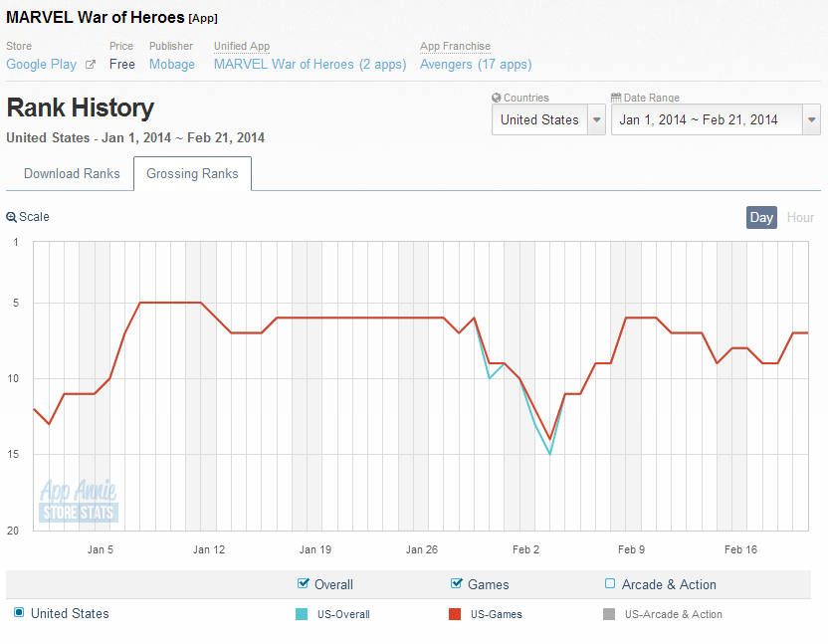The height and width of the screenshot is (644, 828).
Task: Click the US-Overall teal color swatch
Action: (x=302, y=614)
